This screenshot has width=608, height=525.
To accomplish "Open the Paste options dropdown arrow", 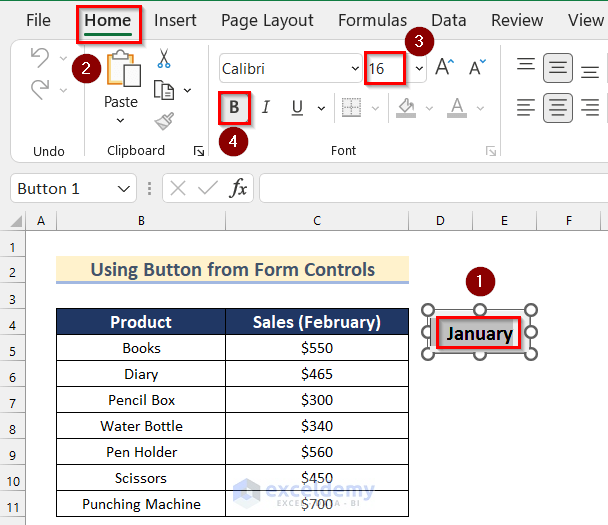I will (121, 121).
